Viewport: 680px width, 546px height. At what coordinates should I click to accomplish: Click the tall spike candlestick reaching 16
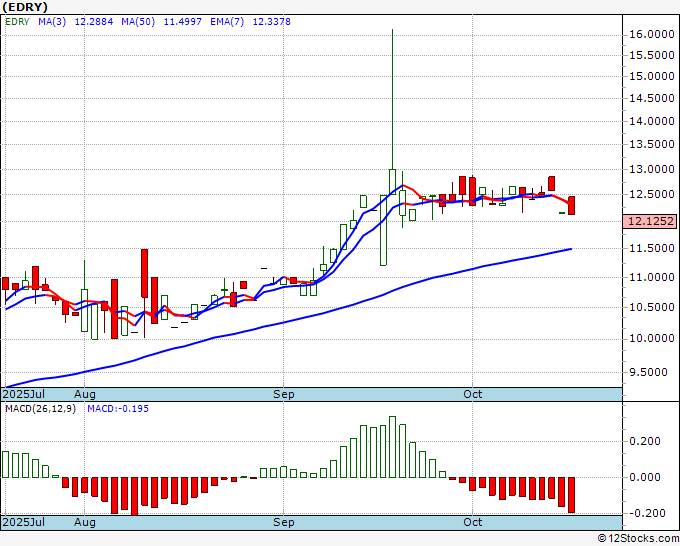coord(392,112)
